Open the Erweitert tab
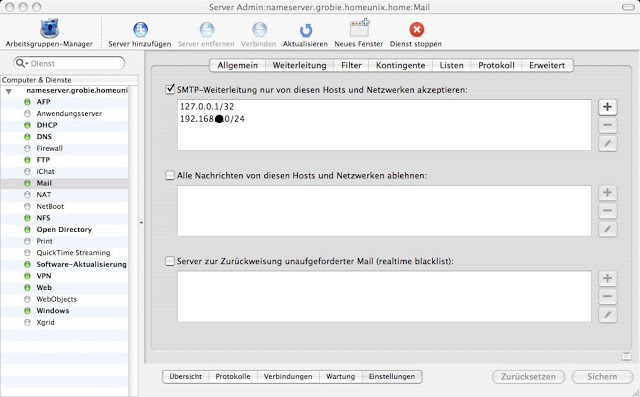 pyautogui.click(x=547, y=65)
